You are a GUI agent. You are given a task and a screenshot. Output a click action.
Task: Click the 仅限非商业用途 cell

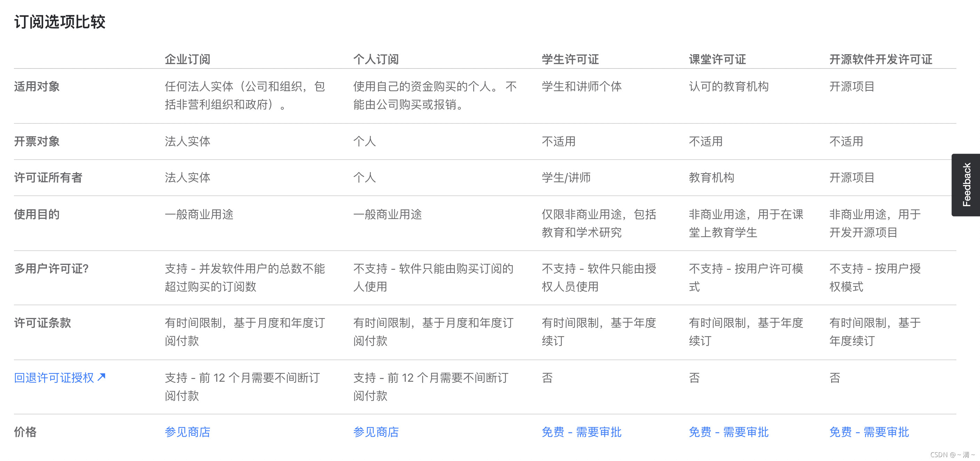pyautogui.click(x=599, y=223)
